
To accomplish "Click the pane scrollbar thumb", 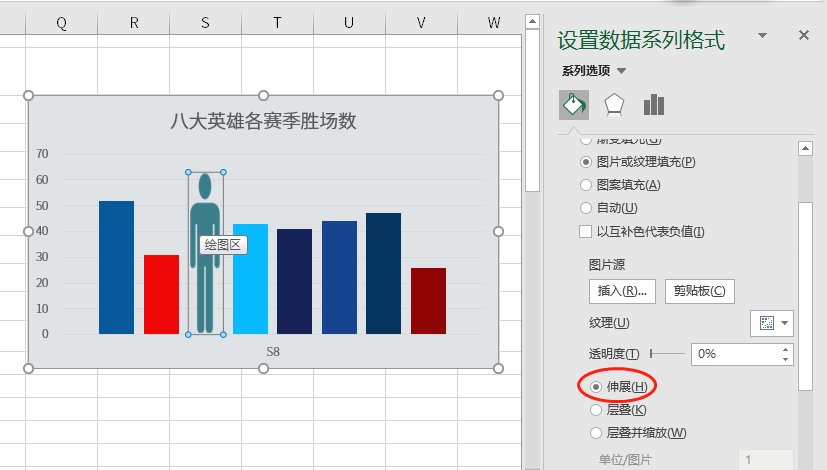I will click(805, 295).
